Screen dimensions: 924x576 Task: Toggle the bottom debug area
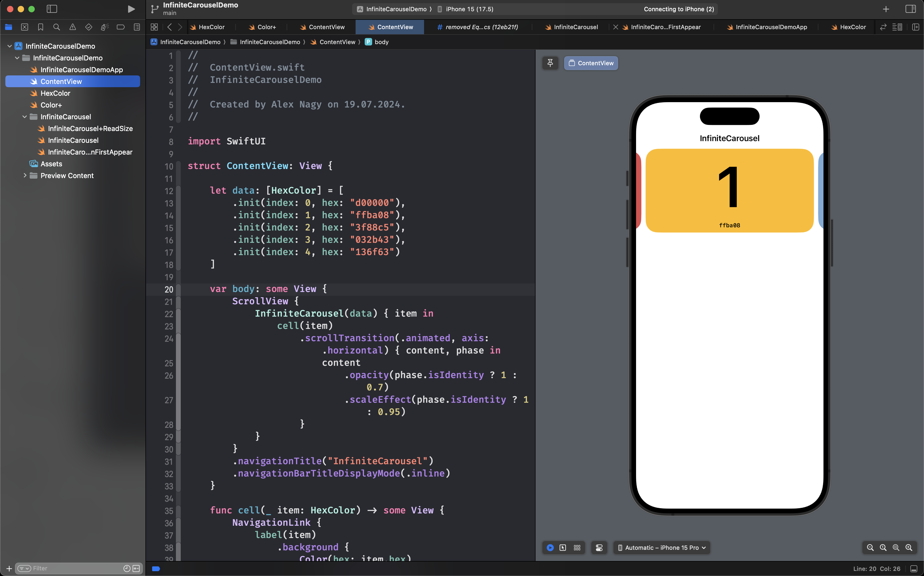913,569
